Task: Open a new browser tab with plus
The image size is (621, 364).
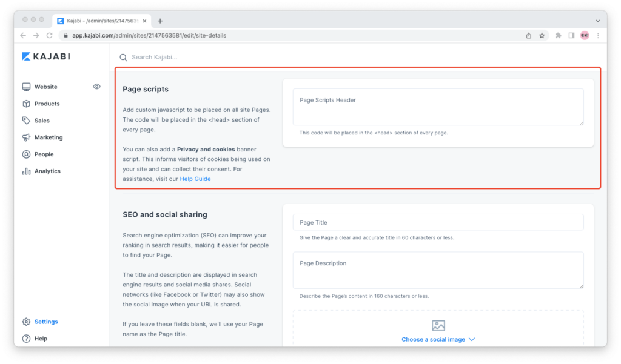Action: [x=160, y=21]
